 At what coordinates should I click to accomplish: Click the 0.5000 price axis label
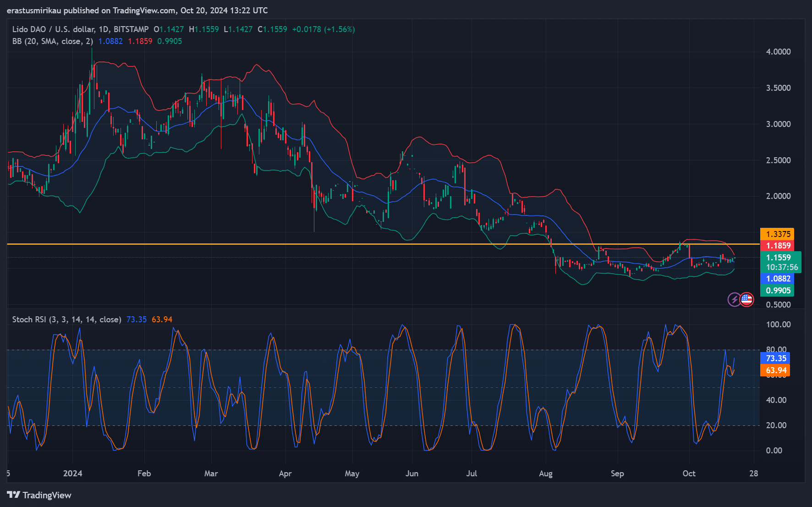pyautogui.click(x=779, y=305)
